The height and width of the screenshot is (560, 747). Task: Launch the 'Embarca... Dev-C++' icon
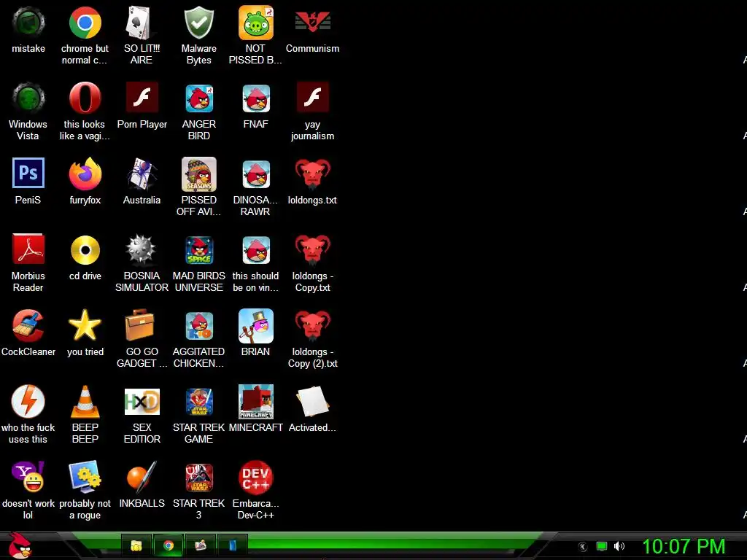256,478
